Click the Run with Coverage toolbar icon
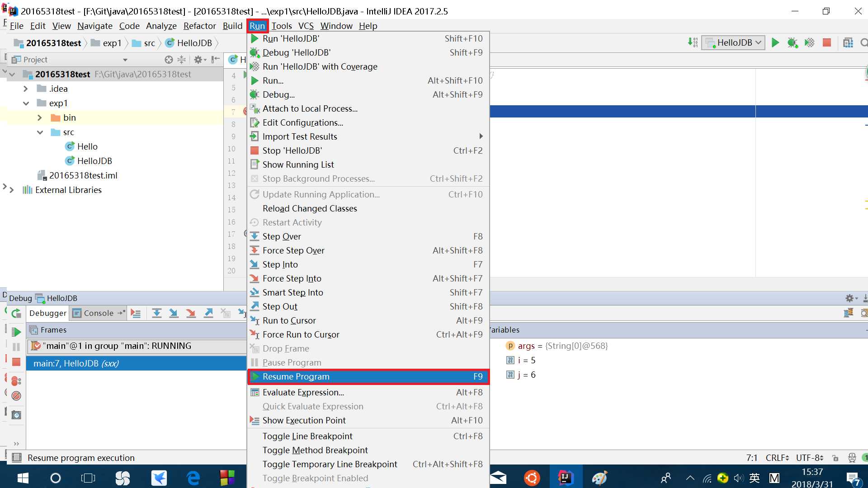The height and width of the screenshot is (488, 868). 809,42
